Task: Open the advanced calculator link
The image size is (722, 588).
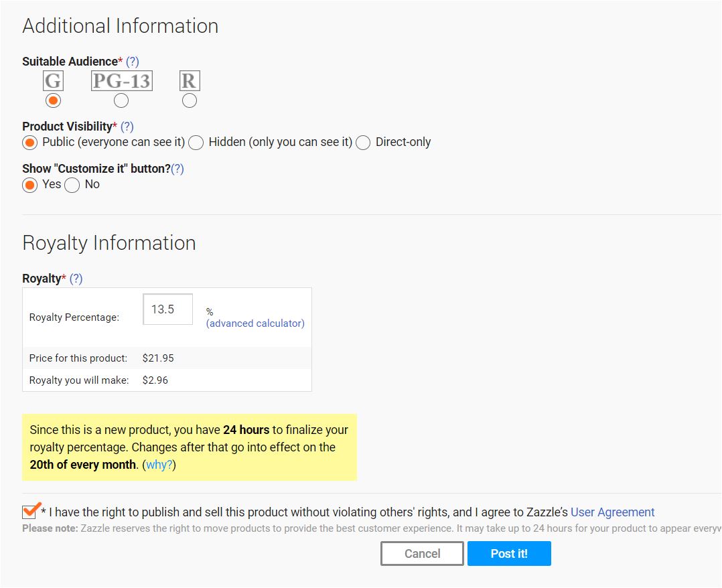Action: [255, 323]
